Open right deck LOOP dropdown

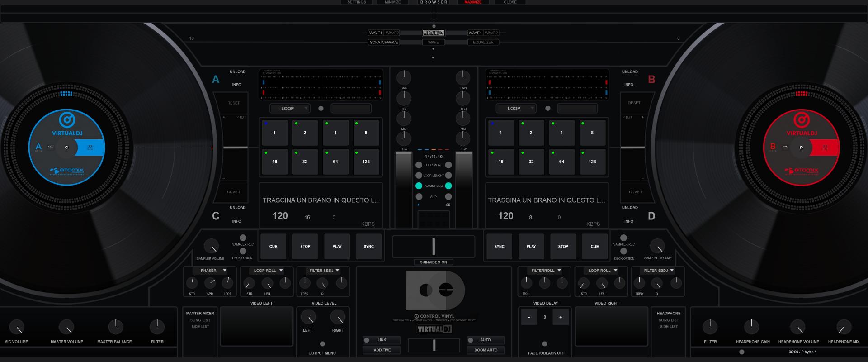[x=516, y=109]
